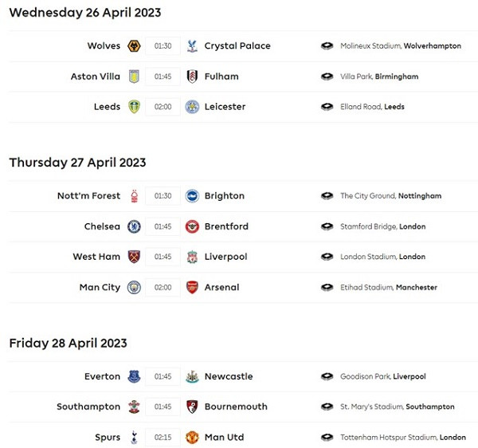
Task: Click the Man Utd club crest
Action: coord(191,437)
